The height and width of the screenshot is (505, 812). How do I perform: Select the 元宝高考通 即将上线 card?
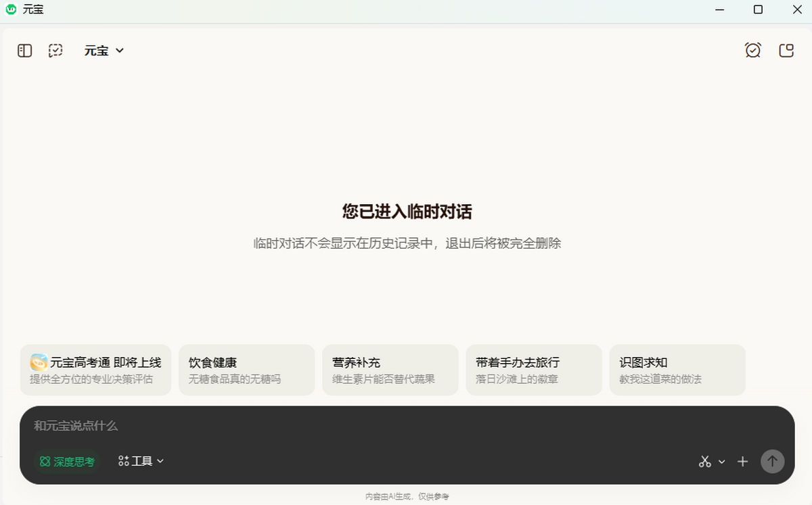[x=95, y=370]
